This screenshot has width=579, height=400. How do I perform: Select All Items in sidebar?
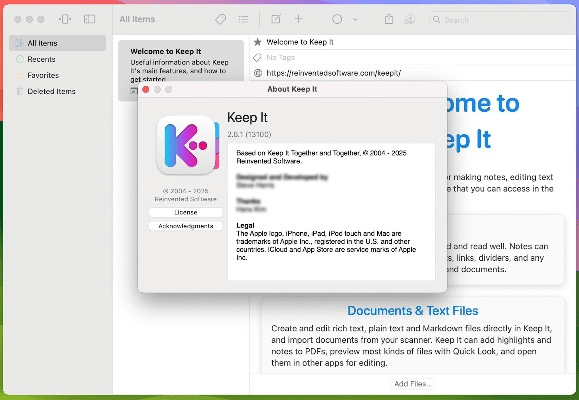(x=58, y=43)
